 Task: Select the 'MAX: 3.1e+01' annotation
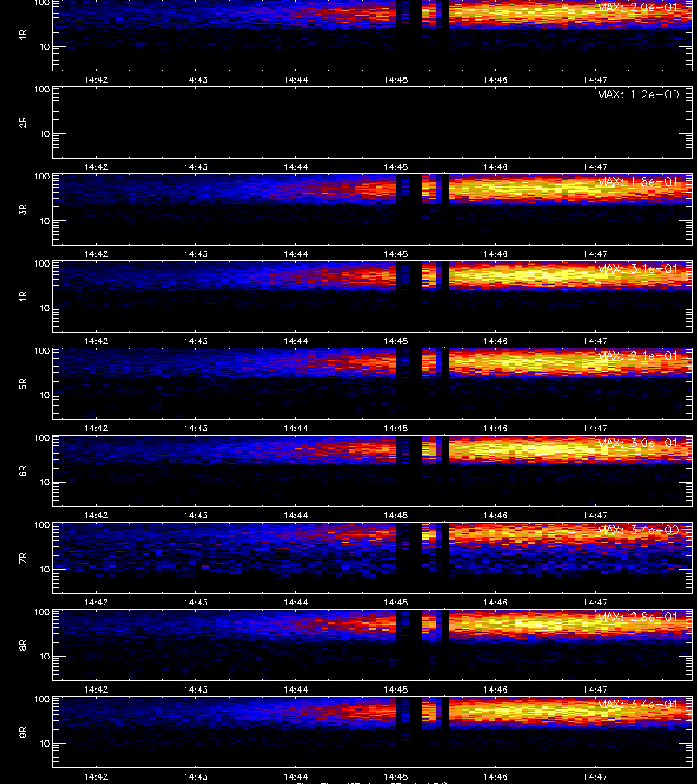coord(638,268)
